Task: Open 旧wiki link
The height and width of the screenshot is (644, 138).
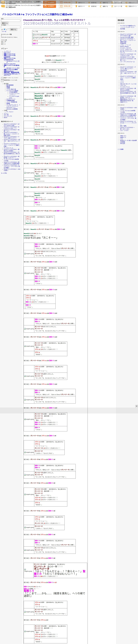Action: [x=5, y=118]
